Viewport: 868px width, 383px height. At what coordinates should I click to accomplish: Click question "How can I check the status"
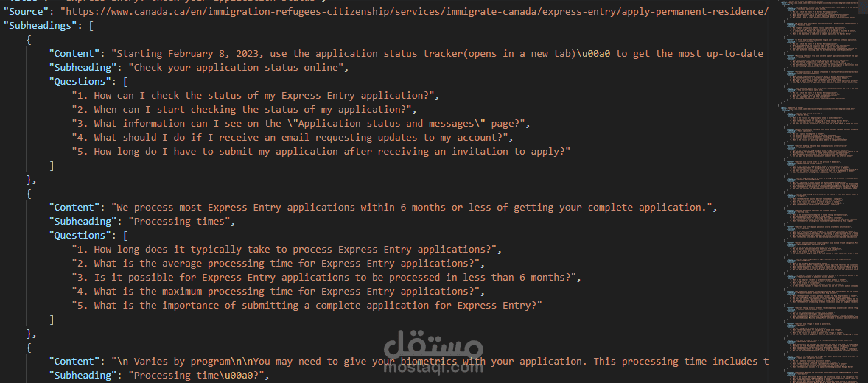pos(255,96)
